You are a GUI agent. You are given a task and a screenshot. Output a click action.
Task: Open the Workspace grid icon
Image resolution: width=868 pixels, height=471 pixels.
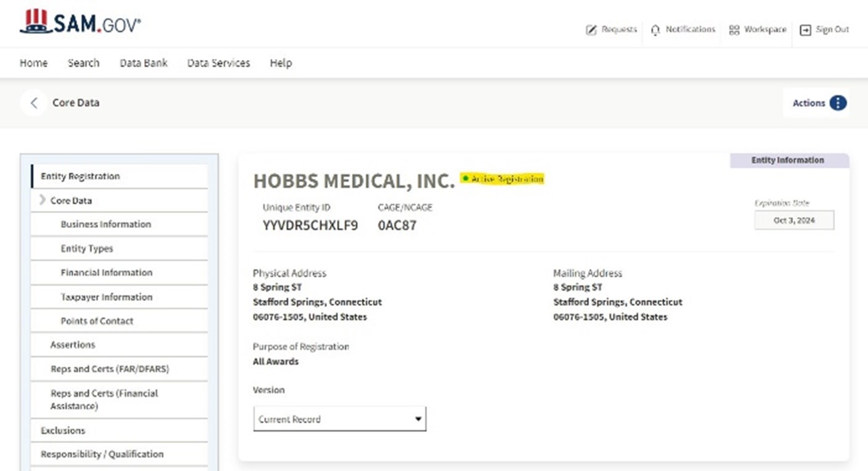(x=734, y=30)
